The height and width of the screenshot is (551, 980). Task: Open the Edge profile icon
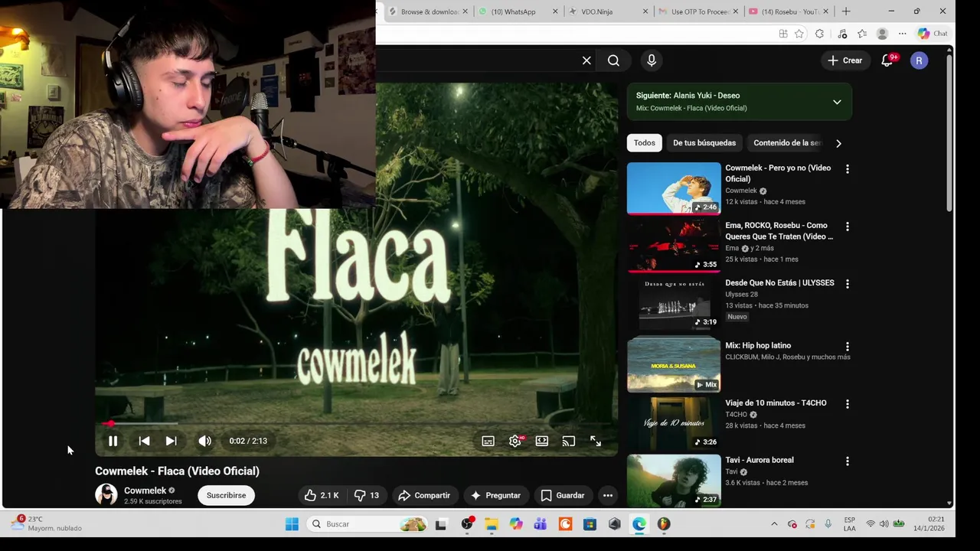[x=882, y=34]
